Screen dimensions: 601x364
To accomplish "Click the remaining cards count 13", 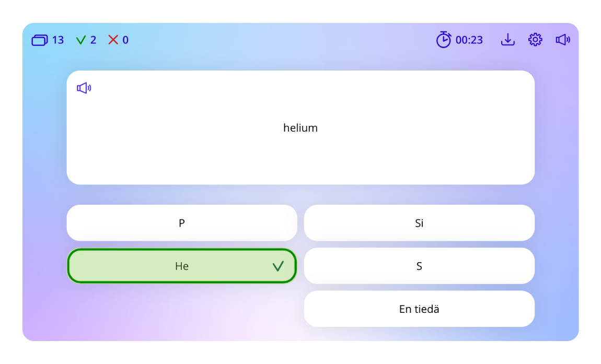I will click(x=58, y=40).
